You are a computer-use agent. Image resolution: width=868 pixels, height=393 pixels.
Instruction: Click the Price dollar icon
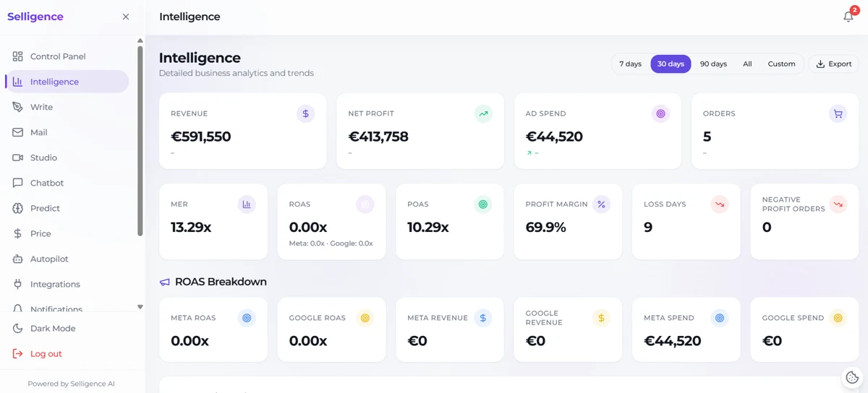(x=17, y=233)
